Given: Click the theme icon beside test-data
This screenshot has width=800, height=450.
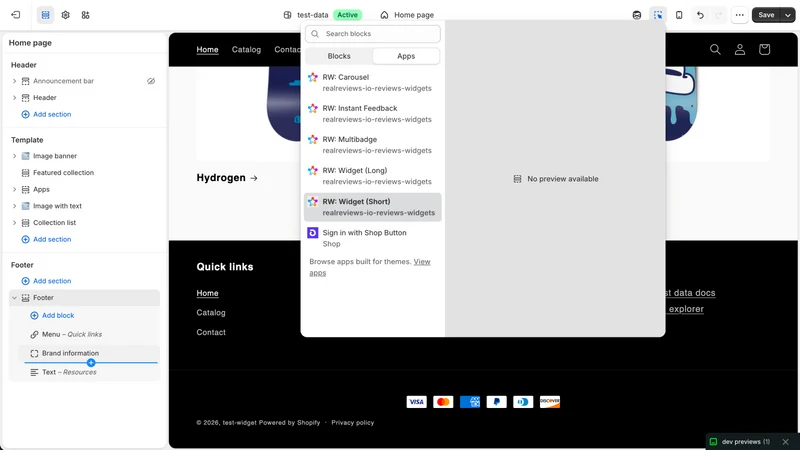Looking at the screenshot, I should (287, 15).
